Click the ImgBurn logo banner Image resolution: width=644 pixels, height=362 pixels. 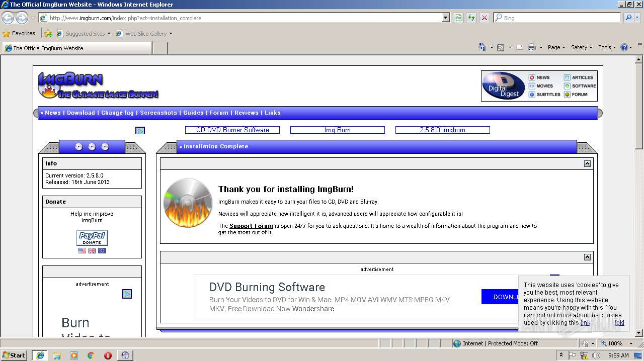(x=99, y=85)
